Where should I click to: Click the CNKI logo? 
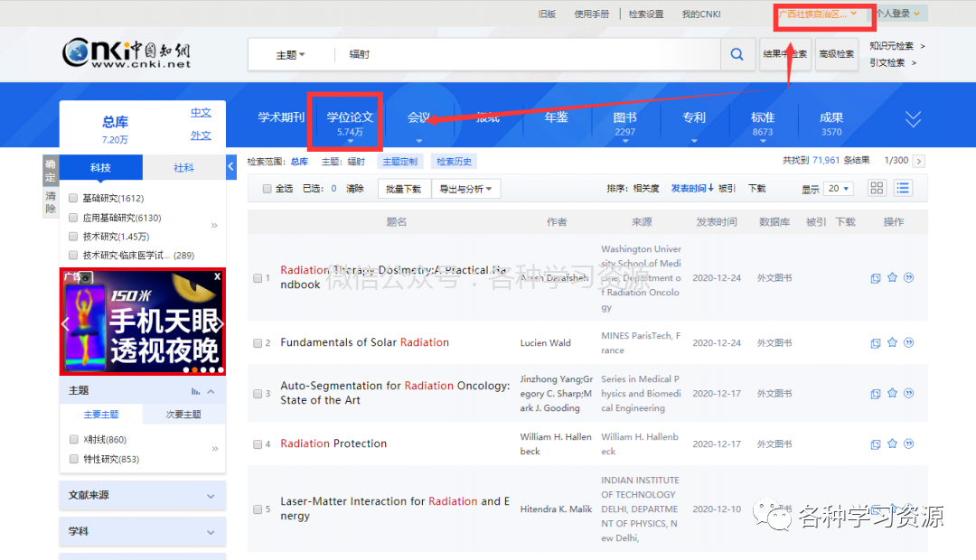coord(127,53)
